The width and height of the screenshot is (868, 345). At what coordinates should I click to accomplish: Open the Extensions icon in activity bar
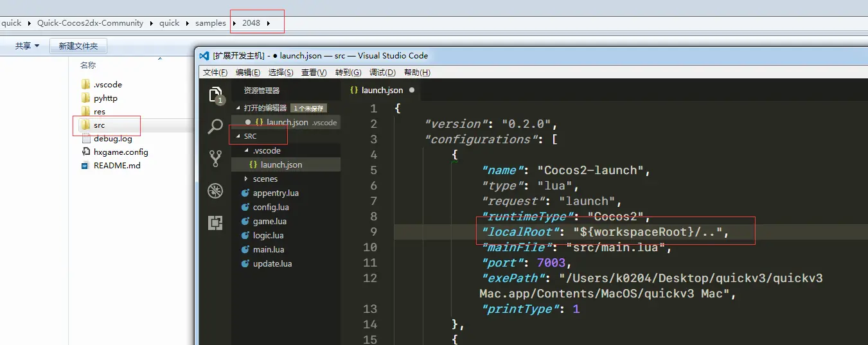(x=215, y=223)
